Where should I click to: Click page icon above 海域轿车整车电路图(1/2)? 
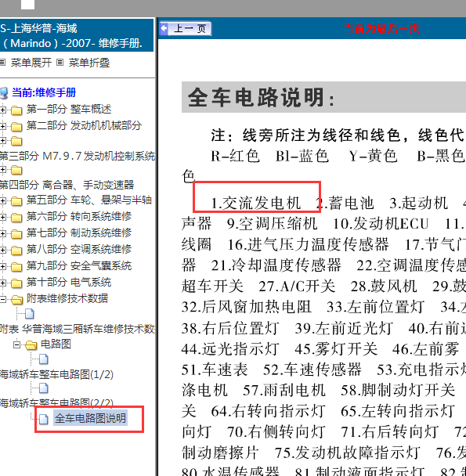[43, 359]
